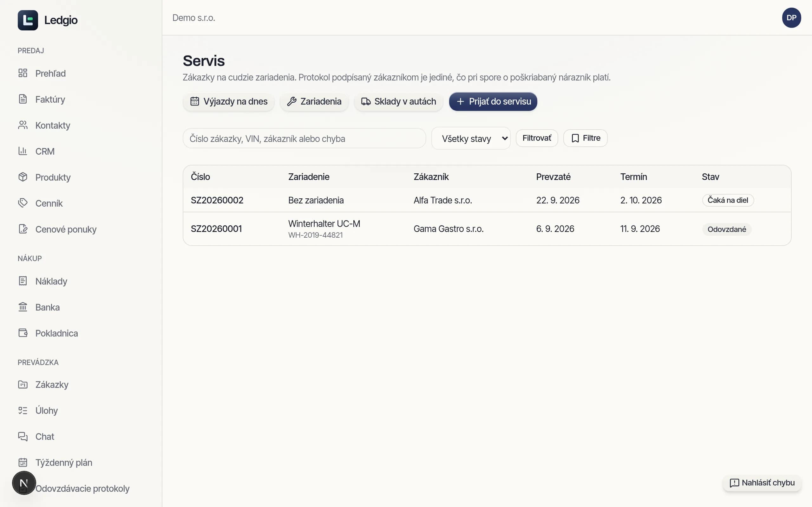Click the Ledgio logo icon

coord(28,20)
